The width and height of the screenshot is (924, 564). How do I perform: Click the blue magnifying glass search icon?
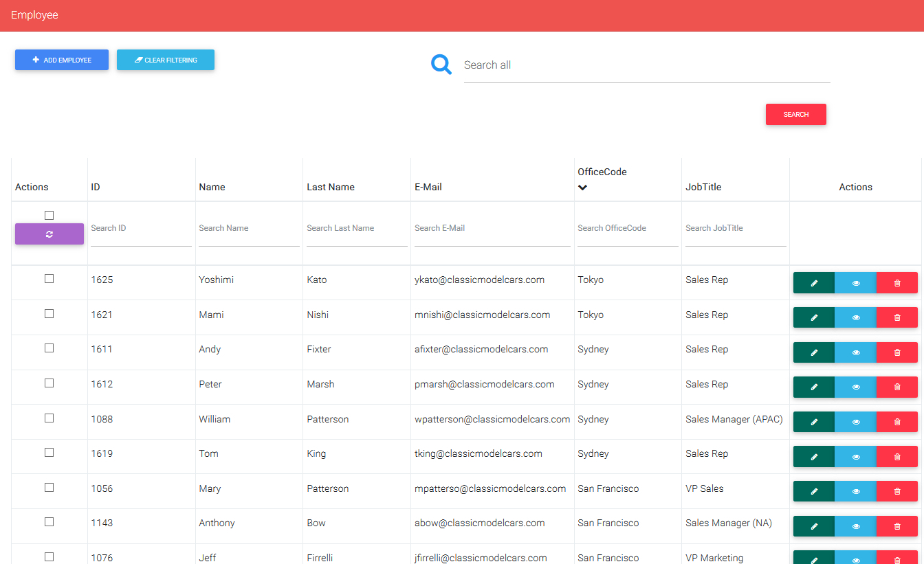pos(441,63)
